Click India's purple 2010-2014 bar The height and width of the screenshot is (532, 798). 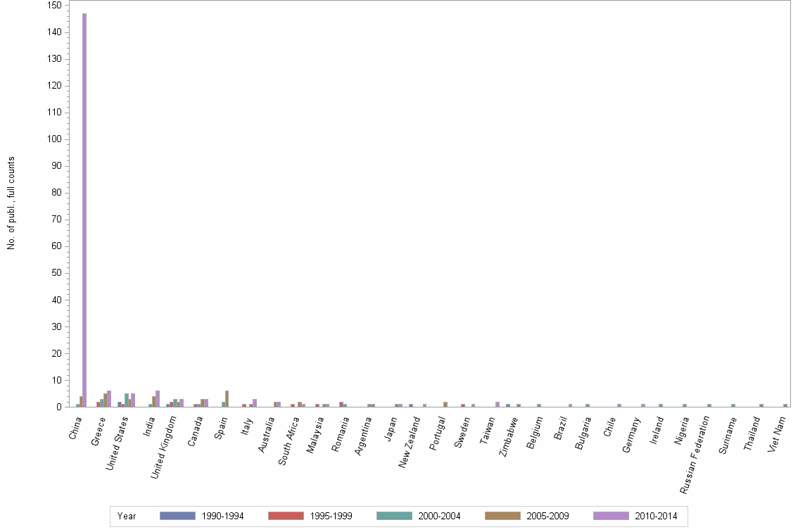tap(156, 398)
